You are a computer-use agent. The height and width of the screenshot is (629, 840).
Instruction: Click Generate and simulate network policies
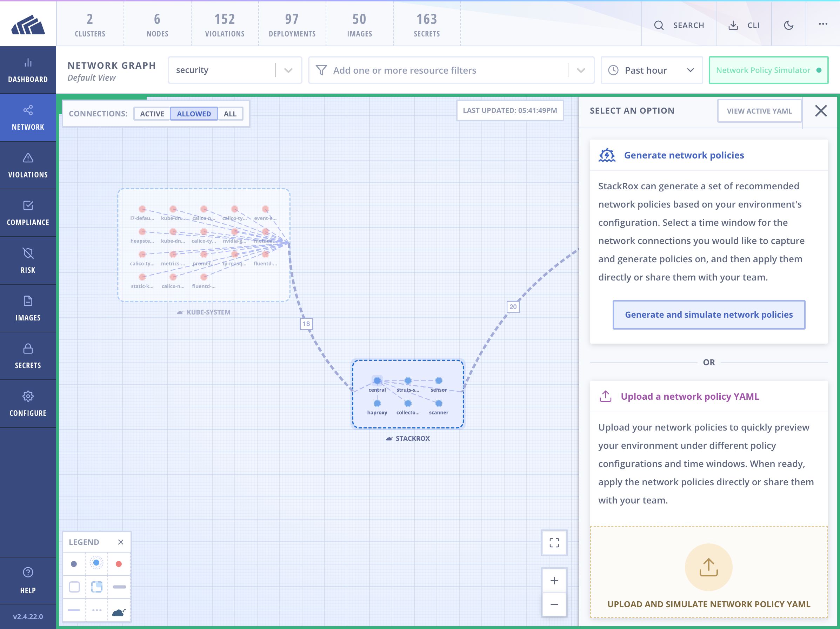[709, 314]
